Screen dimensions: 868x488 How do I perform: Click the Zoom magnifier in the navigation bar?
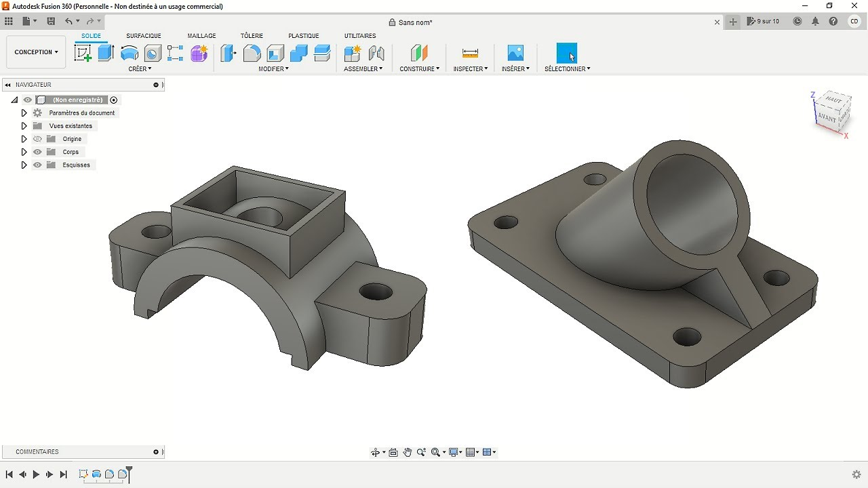point(421,451)
